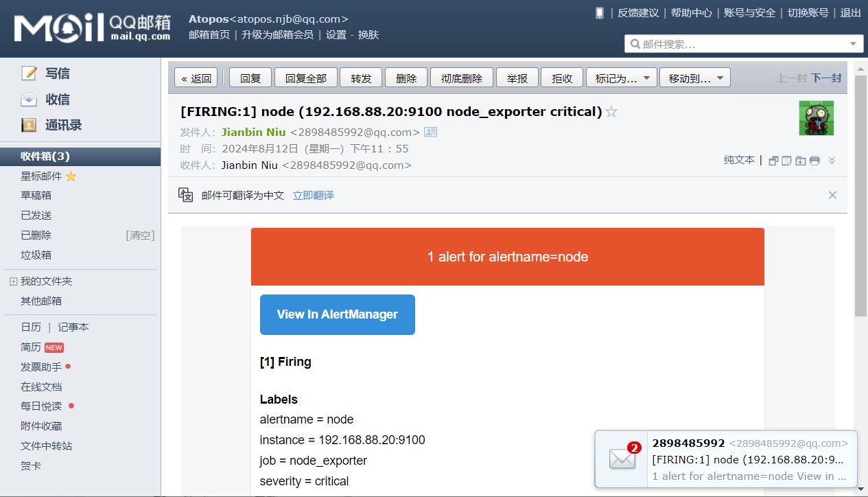Screen dimensions: 868x497
Task: Open the 草稿箱 folder
Action: pyautogui.click(x=36, y=196)
